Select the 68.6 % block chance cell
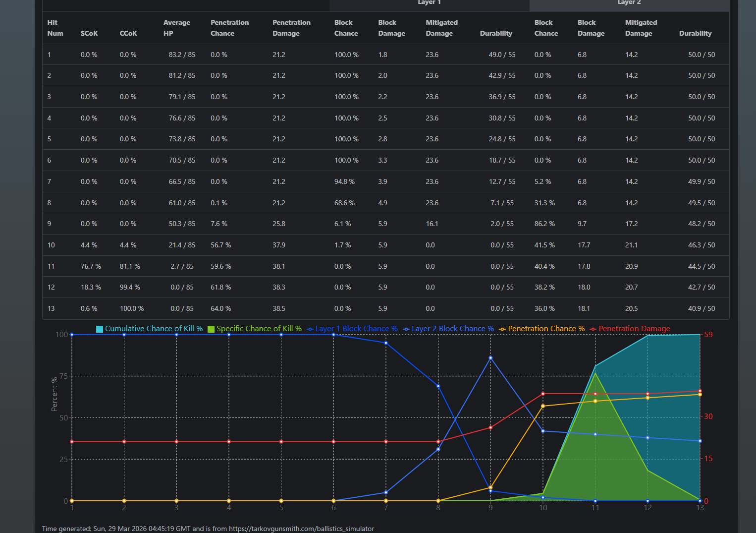The image size is (756, 533). [x=344, y=203]
